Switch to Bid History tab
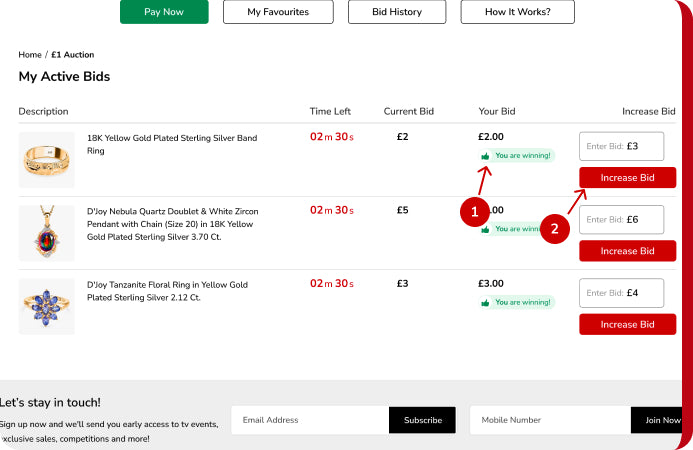This screenshot has width=693, height=450. (x=397, y=12)
